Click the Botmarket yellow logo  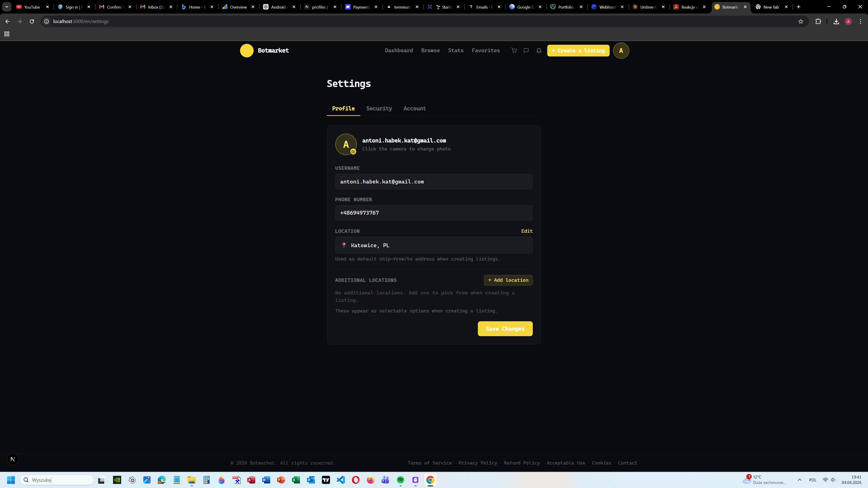247,51
